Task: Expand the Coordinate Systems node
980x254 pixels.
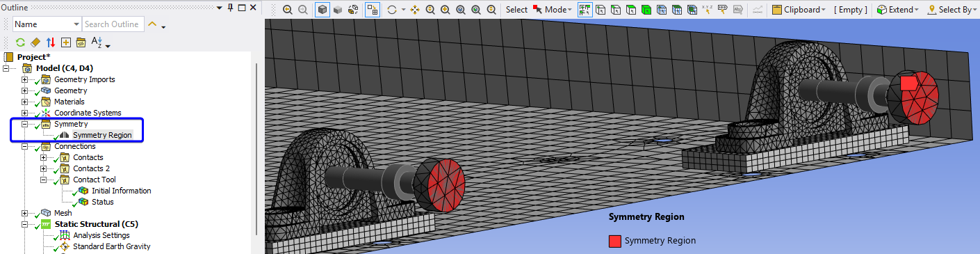Action: tap(25, 113)
